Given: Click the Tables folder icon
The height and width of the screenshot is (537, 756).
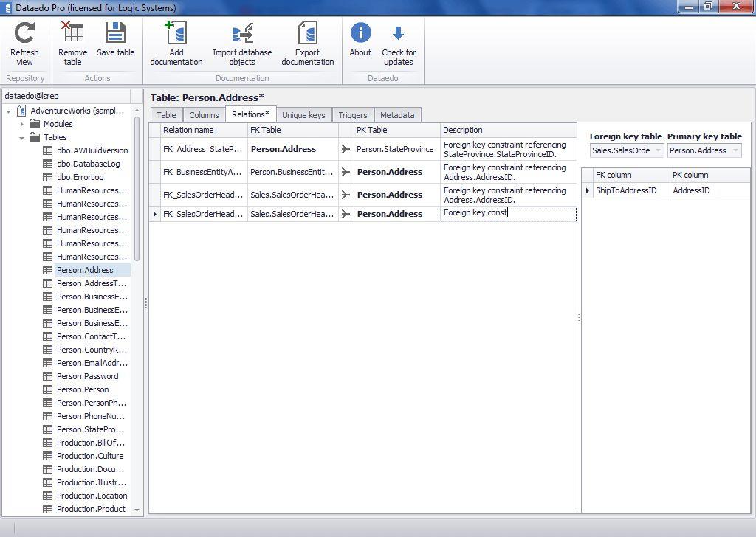Looking at the screenshot, I should (x=35, y=137).
